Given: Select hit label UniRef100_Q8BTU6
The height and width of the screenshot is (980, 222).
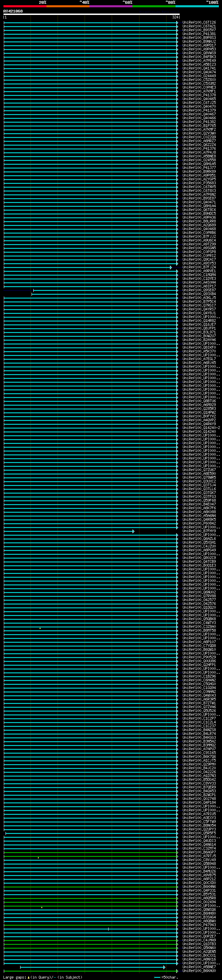Looking at the screenshot, I should point(199,402).
